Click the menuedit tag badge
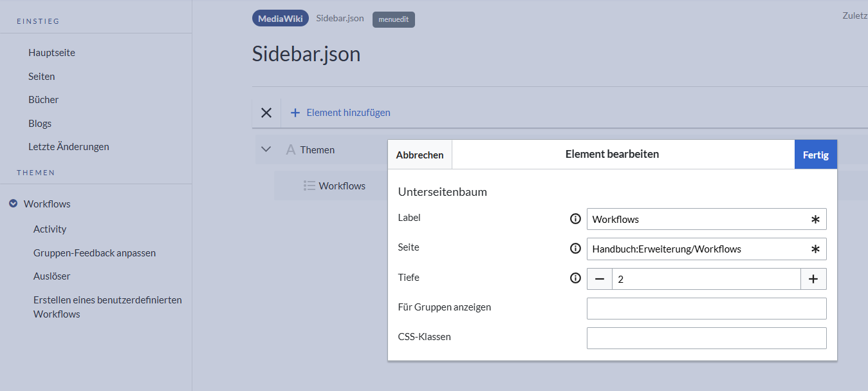The width and height of the screenshot is (868, 391). [393, 19]
